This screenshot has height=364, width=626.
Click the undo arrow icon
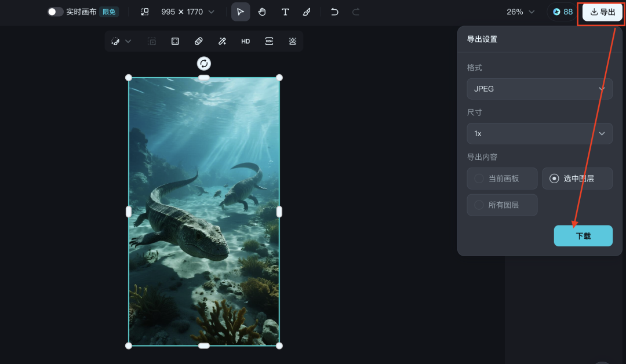point(334,12)
